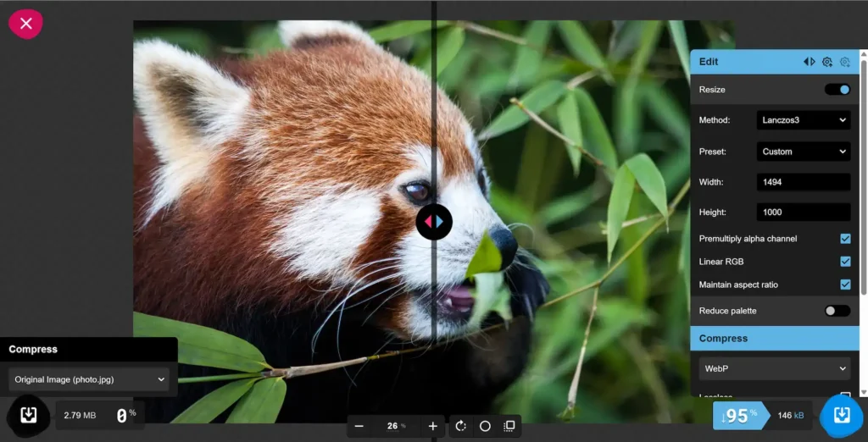Rotate the image using the rotate icon
The image size is (868, 442).
point(460,426)
